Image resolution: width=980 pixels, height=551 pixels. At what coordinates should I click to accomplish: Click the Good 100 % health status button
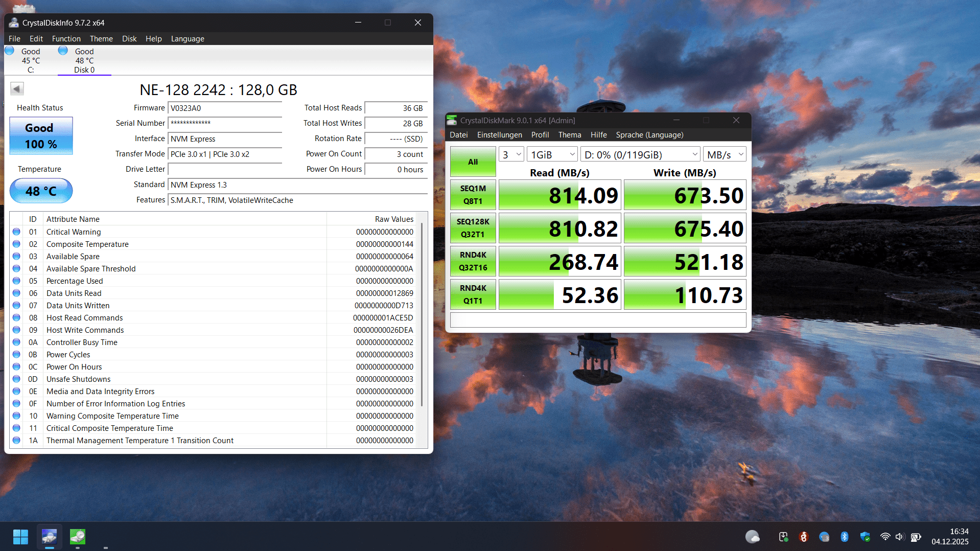click(x=41, y=136)
